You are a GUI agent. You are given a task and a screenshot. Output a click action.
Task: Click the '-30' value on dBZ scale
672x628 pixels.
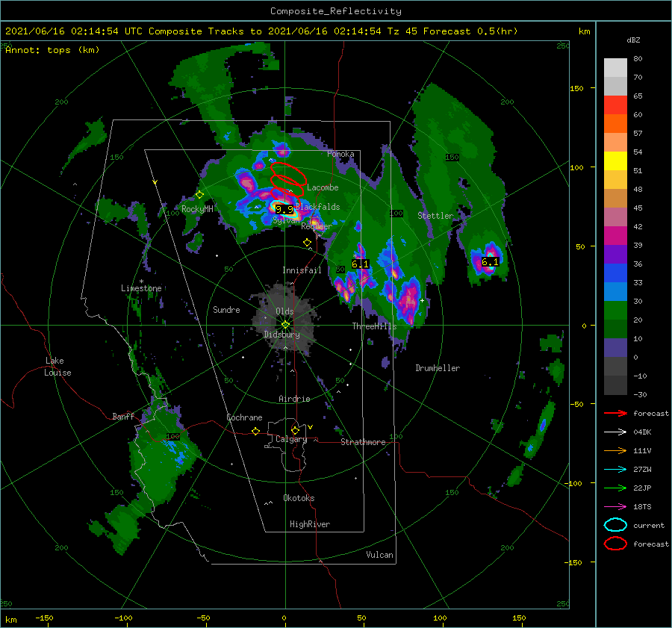640,395
